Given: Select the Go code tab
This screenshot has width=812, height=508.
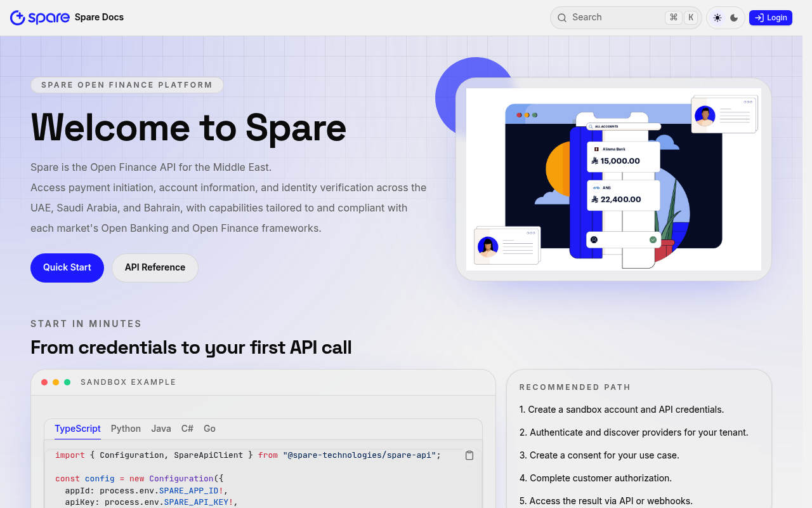Looking at the screenshot, I should pos(209,429).
